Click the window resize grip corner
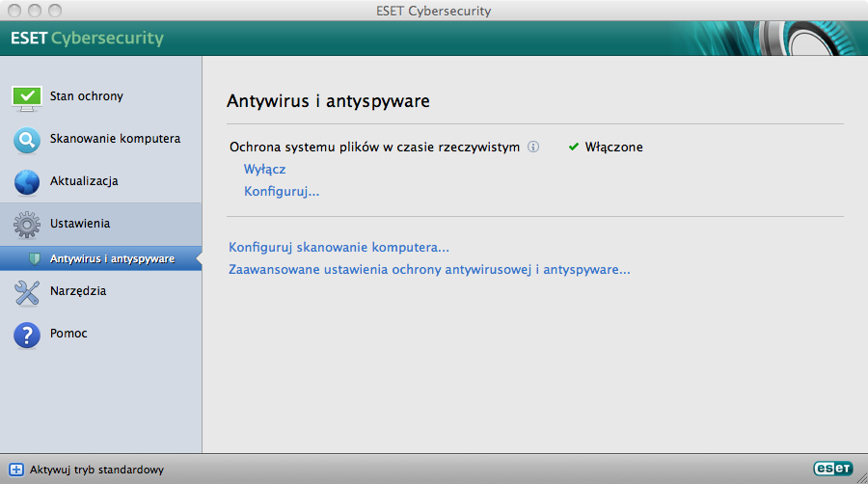Viewport: 868px width, 484px height. pyautogui.click(x=861, y=478)
